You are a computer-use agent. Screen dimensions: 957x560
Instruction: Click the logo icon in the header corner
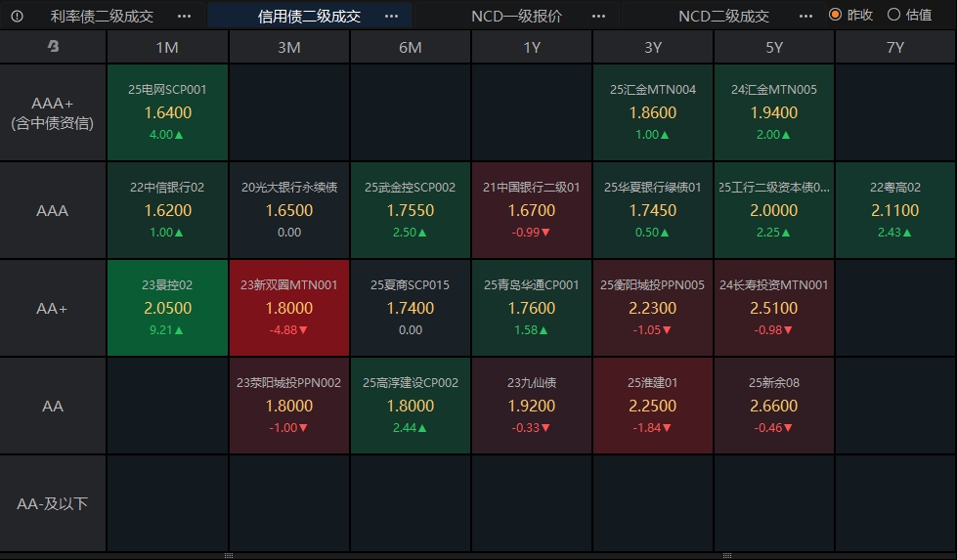pyautogui.click(x=53, y=46)
